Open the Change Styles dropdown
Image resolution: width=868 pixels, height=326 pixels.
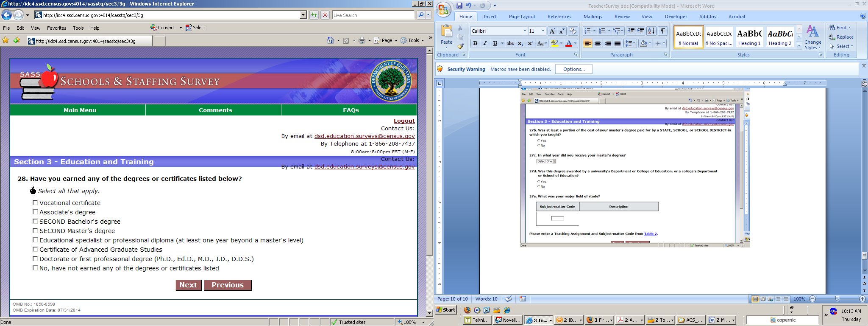tap(812, 37)
